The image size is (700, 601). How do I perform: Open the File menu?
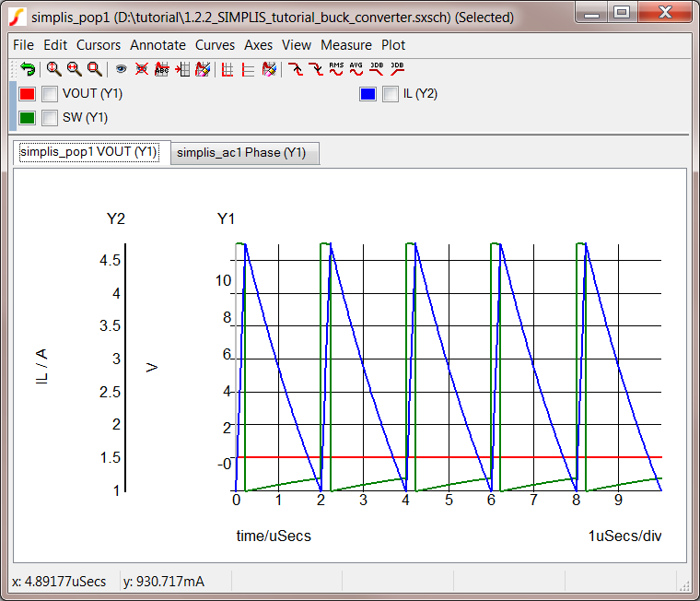coord(23,45)
